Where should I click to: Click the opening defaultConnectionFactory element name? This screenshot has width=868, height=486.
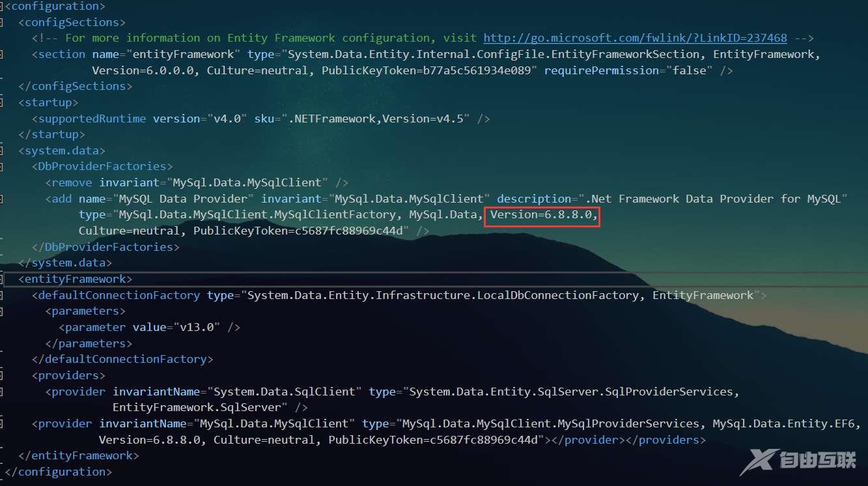tap(119, 295)
